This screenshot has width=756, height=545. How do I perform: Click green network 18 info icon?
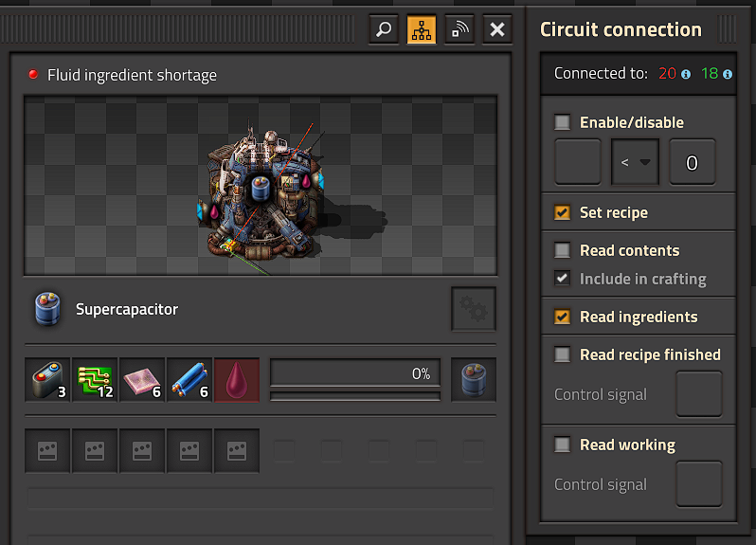[x=728, y=74]
